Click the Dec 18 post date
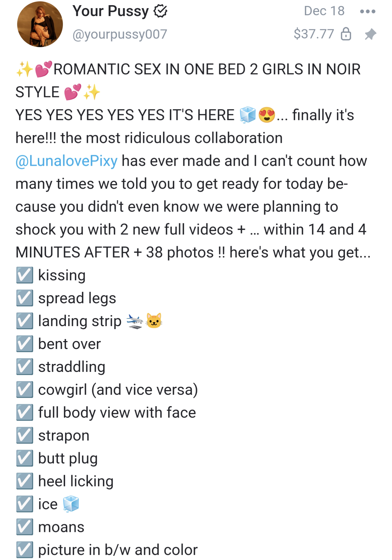The image size is (392, 560). click(324, 11)
